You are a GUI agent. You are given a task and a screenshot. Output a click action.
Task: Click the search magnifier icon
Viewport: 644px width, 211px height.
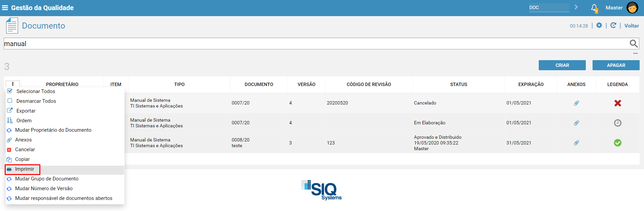point(634,43)
